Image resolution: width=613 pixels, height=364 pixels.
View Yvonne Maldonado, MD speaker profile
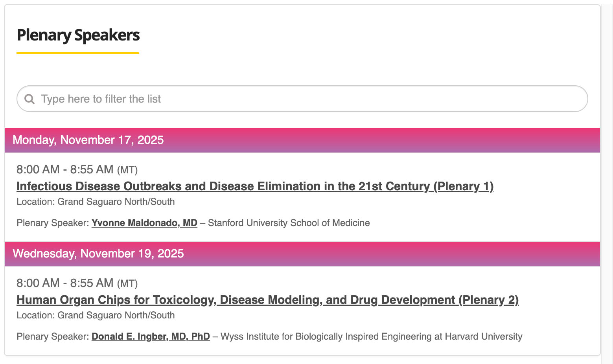click(x=144, y=223)
